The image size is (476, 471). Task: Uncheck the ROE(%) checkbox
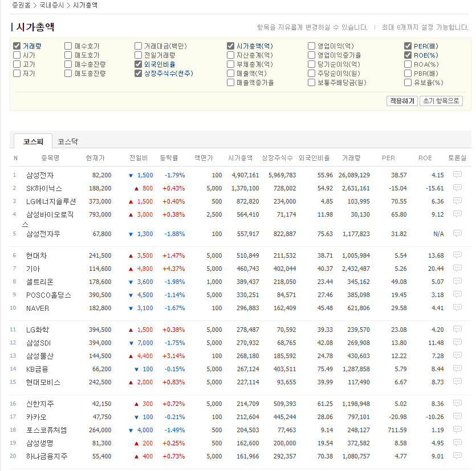pos(408,55)
